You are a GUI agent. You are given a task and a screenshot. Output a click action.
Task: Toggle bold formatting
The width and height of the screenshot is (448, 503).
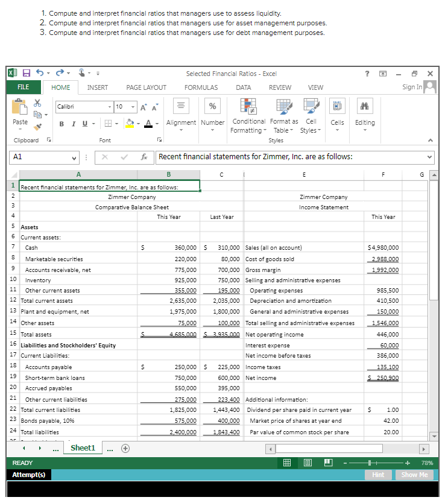pos(62,124)
